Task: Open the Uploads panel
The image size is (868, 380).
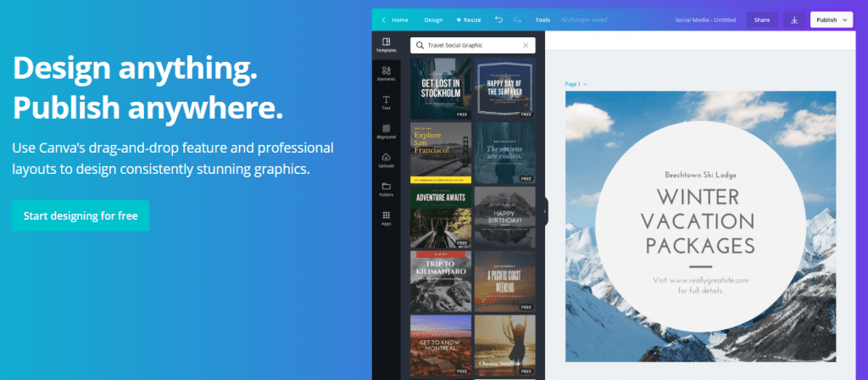Action: coord(386,160)
